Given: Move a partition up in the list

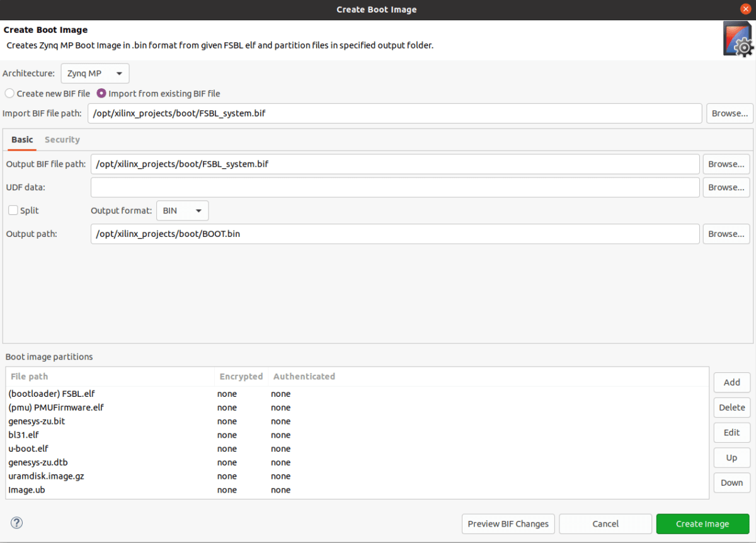Looking at the screenshot, I should click(731, 457).
